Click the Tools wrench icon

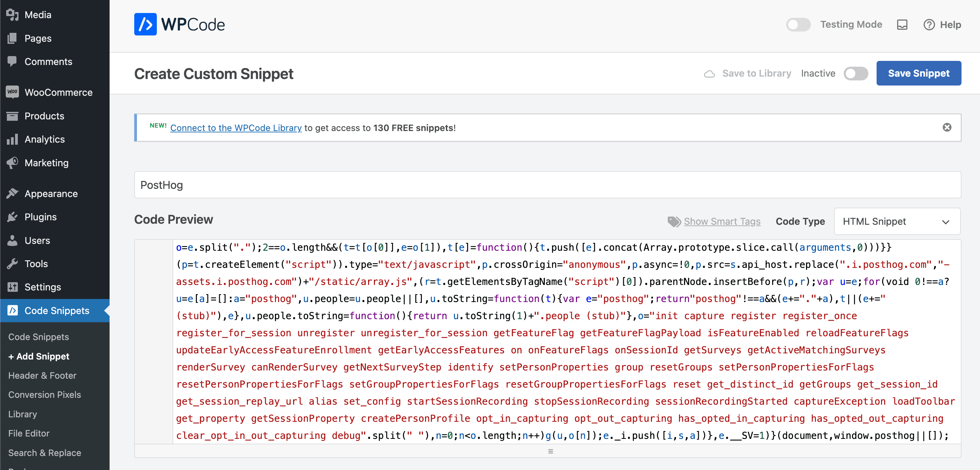[13, 264]
